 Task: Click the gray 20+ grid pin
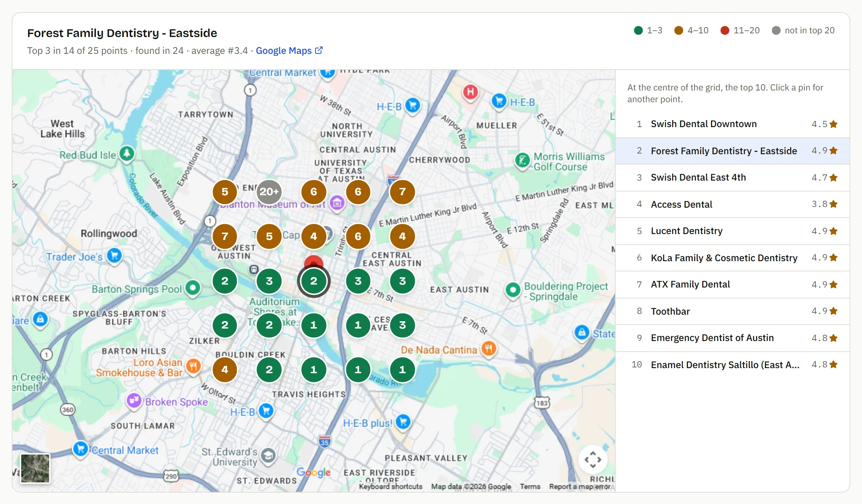coord(269,192)
